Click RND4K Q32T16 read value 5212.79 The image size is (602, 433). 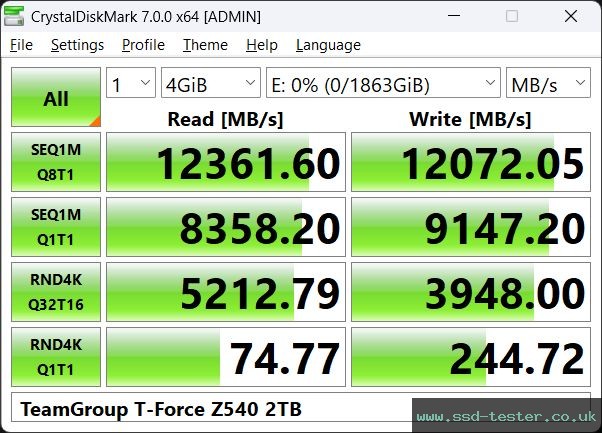click(226, 292)
